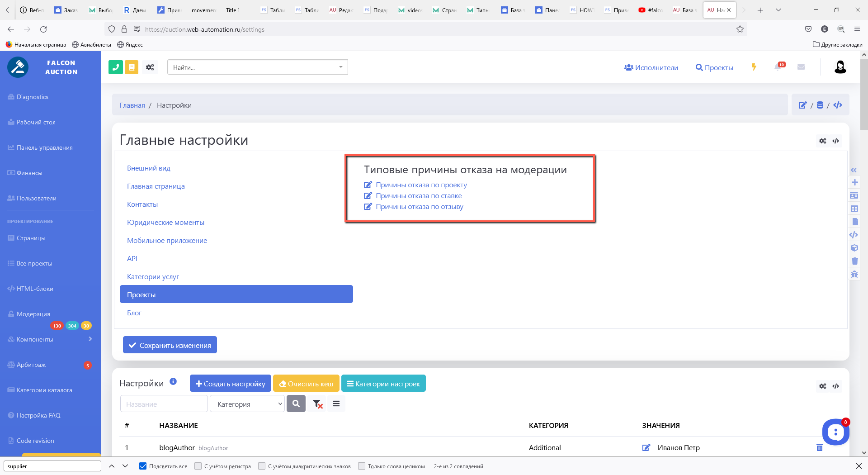Select the 'Блог' settings tab

[x=134, y=313]
